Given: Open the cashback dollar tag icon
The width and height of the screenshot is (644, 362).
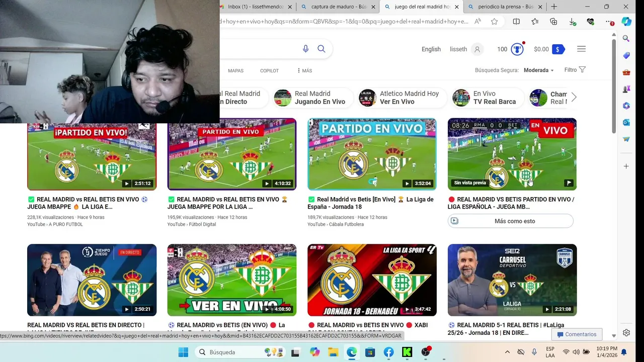Looking at the screenshot, I should pos(558,49).
